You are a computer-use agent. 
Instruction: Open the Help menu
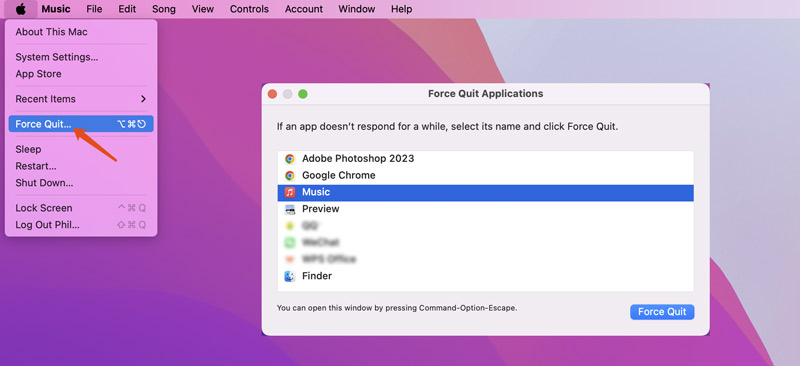(x=402, y=9)
